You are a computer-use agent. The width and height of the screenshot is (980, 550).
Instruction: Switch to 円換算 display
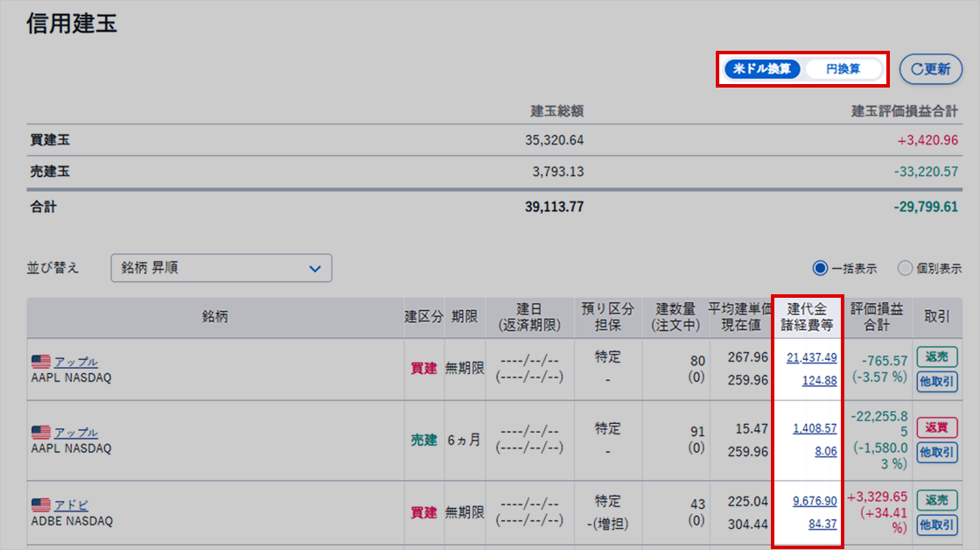(843, 69)
